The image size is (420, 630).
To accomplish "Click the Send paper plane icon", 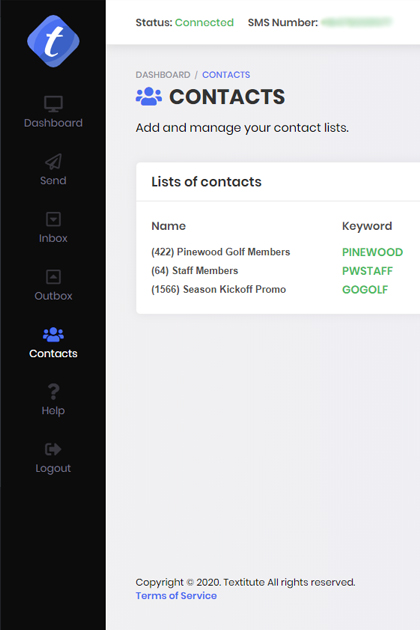I will pos(53,162).
